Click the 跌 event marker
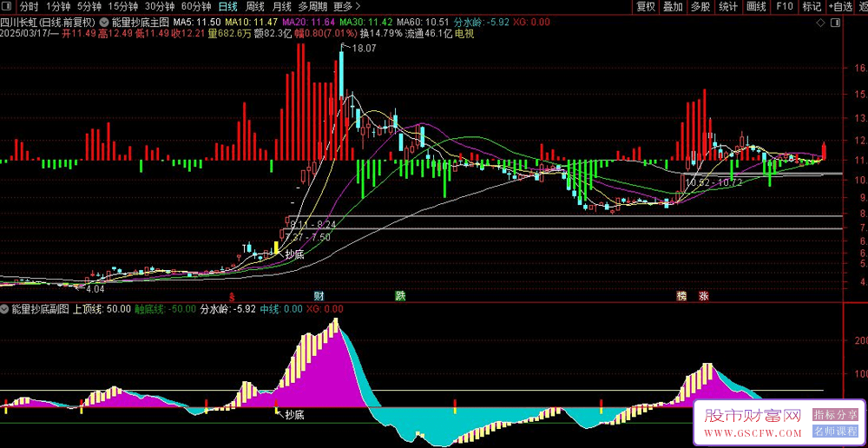This screenshot has width=868, height=448. coord(400,296)
